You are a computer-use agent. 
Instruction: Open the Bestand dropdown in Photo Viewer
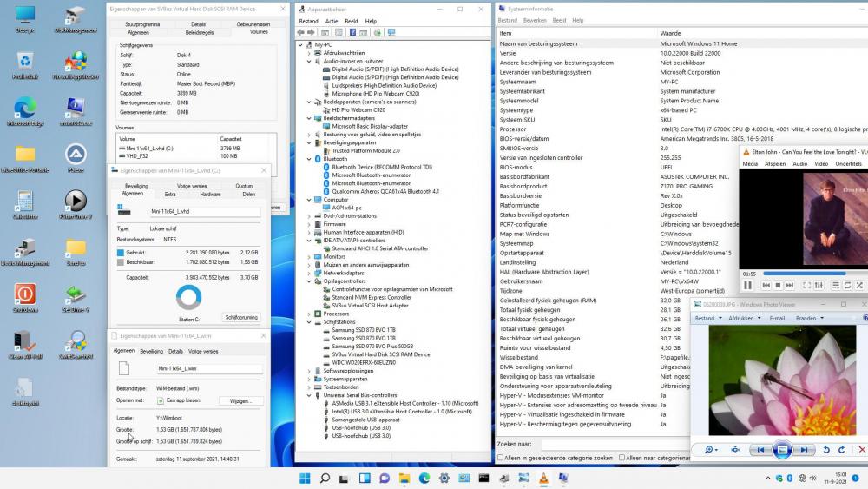point(707,318)
